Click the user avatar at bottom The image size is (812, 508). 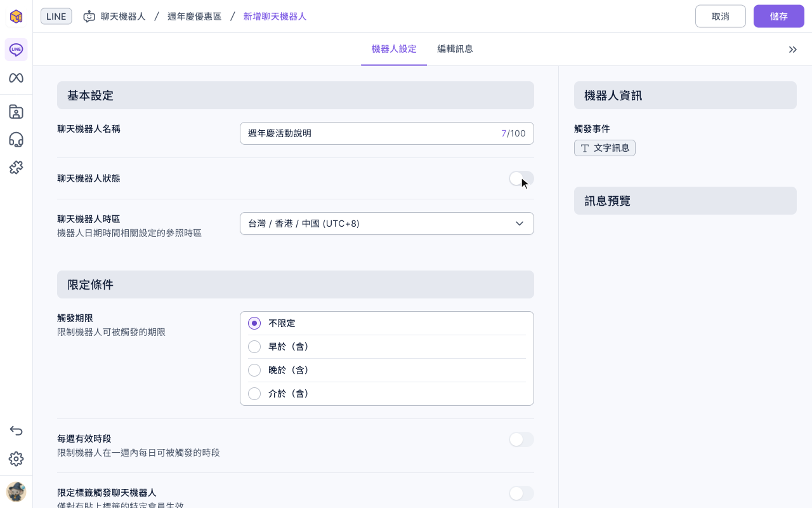tap(16, 491)
